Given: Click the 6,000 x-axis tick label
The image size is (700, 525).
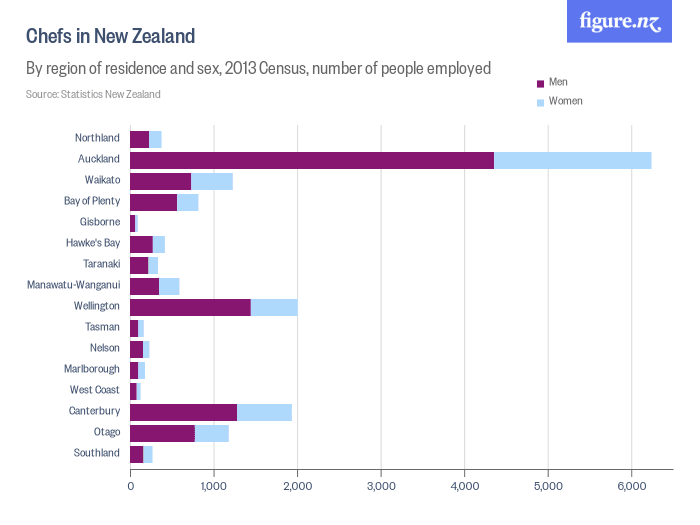Looking at the screenshot, I should point(630,486).
